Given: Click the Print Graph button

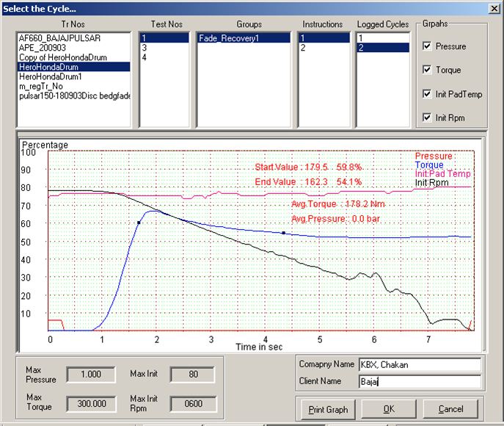Looking at the screenshot, I should pyautogui.click(x=328, y=408).
